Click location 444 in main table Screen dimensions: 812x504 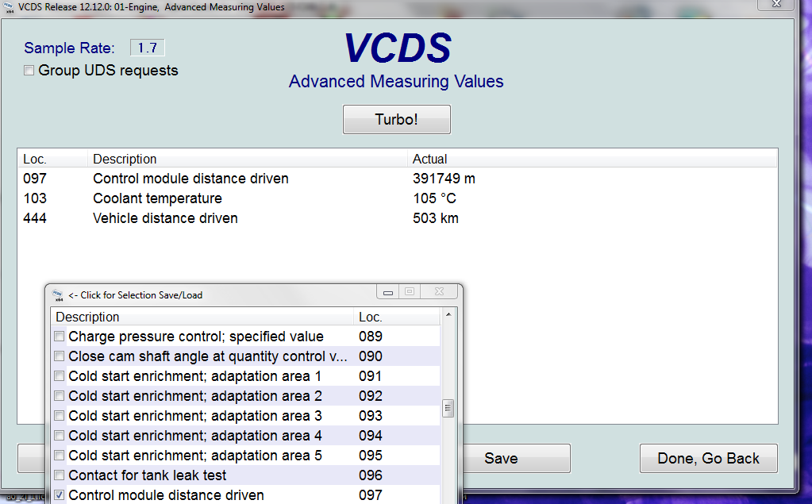coord(35,218)
